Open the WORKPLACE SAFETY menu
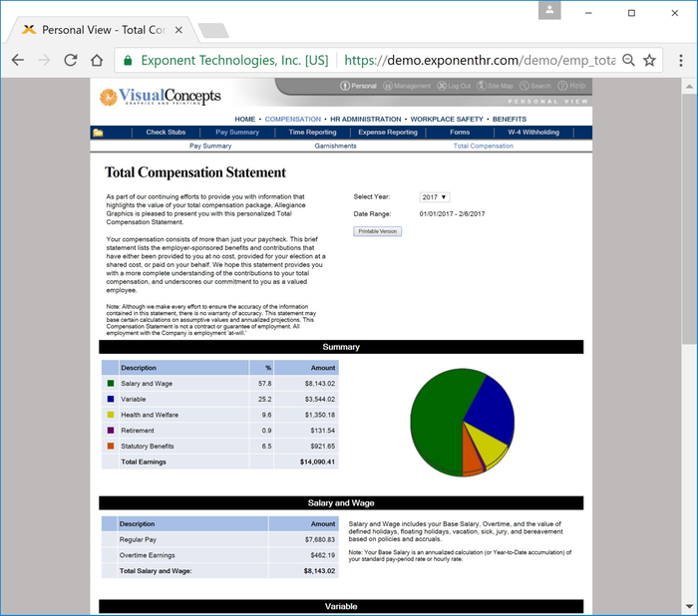Image resolution: width=698 pixels, height=616 pixels. [x=447, y=120]
